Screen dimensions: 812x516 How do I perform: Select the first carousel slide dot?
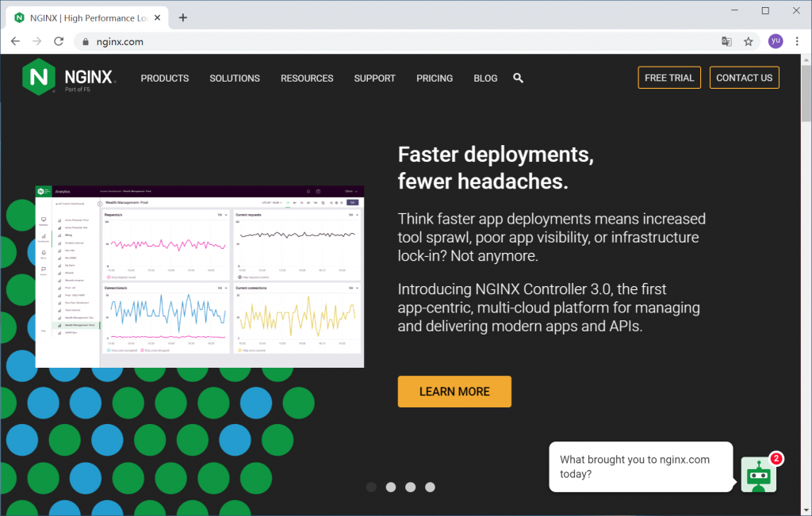click(x=371, y=487)
